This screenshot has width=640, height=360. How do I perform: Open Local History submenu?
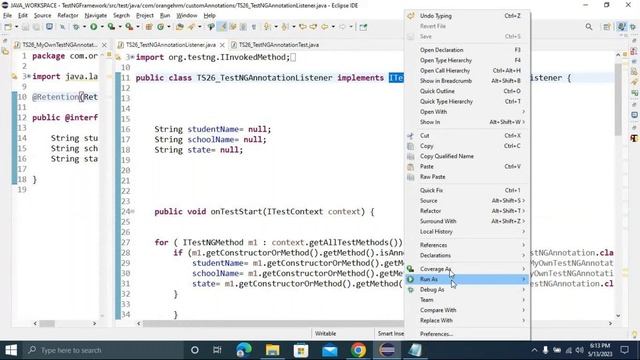(x=467, y=231)
